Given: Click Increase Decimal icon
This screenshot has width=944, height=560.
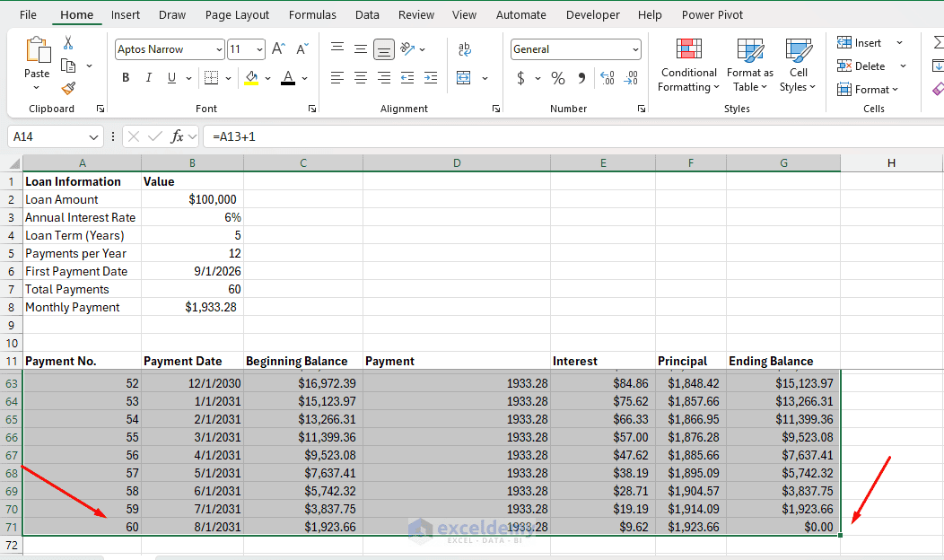Looking at the screenshot, I should point(607,78).
